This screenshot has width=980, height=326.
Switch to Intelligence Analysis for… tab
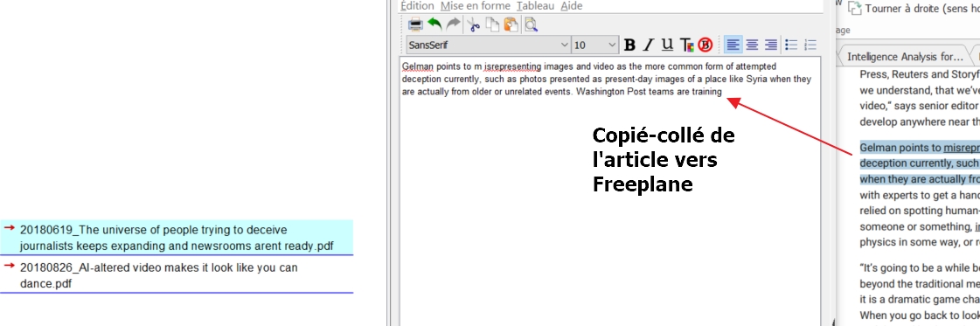[904, 57]
